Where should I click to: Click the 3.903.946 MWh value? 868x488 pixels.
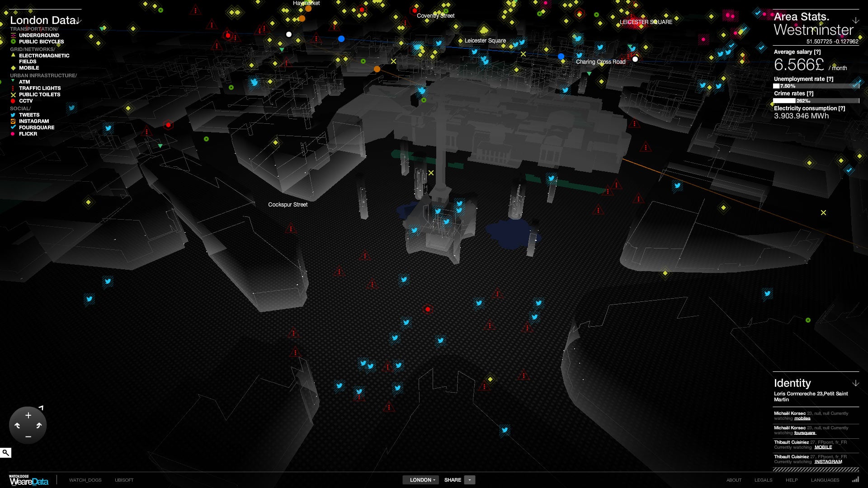(801, 116)
